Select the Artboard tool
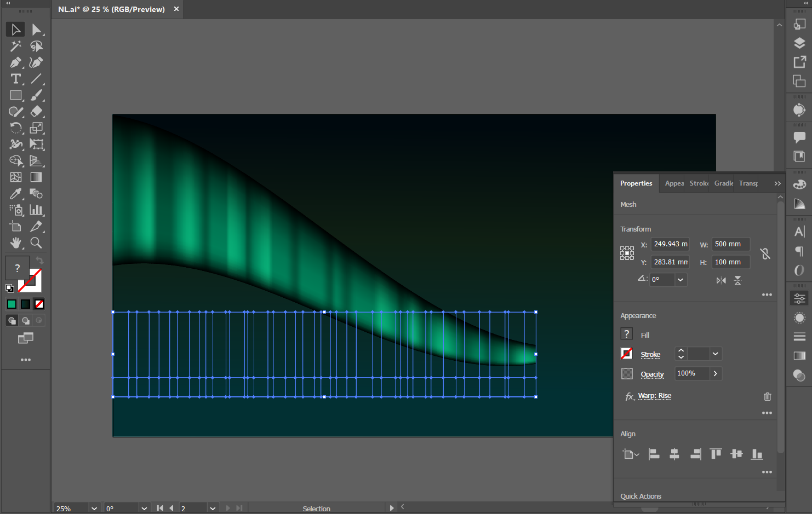812x514 pixels. 15,227
